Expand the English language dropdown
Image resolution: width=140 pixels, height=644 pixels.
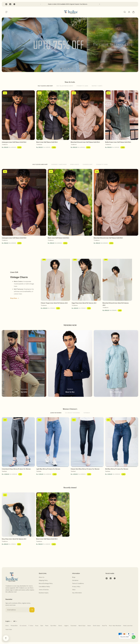[x=8, y=621]
